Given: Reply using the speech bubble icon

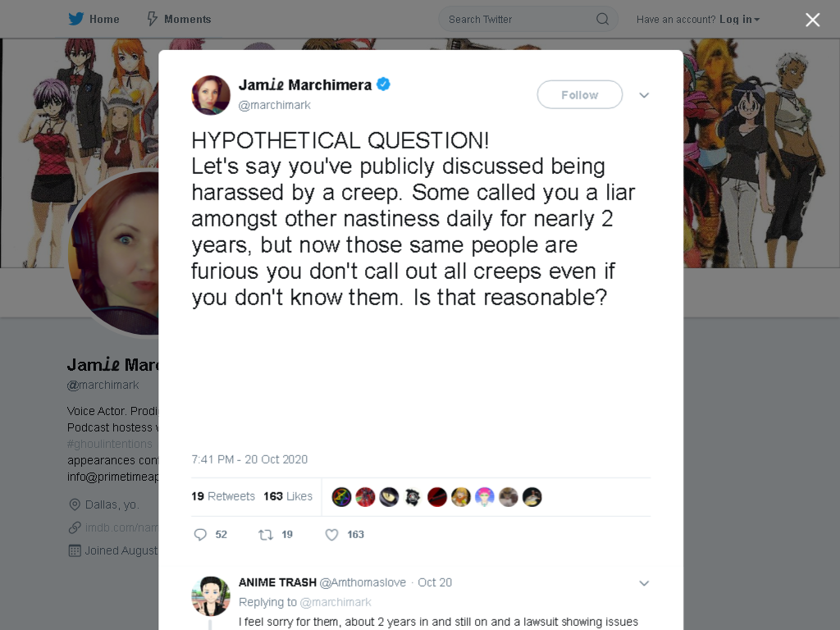Looking at the screenshot, I should click(200, 535).
